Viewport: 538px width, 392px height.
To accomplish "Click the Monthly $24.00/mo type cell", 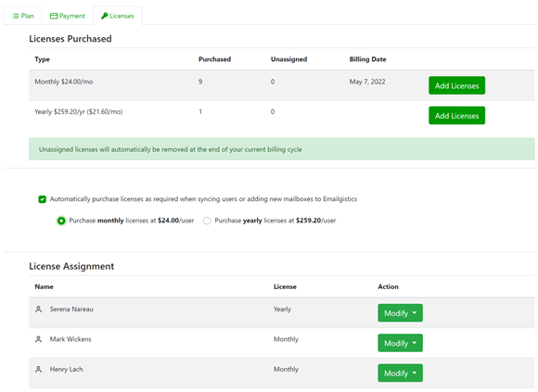I will pyautogui.click(x=63, y=82).
